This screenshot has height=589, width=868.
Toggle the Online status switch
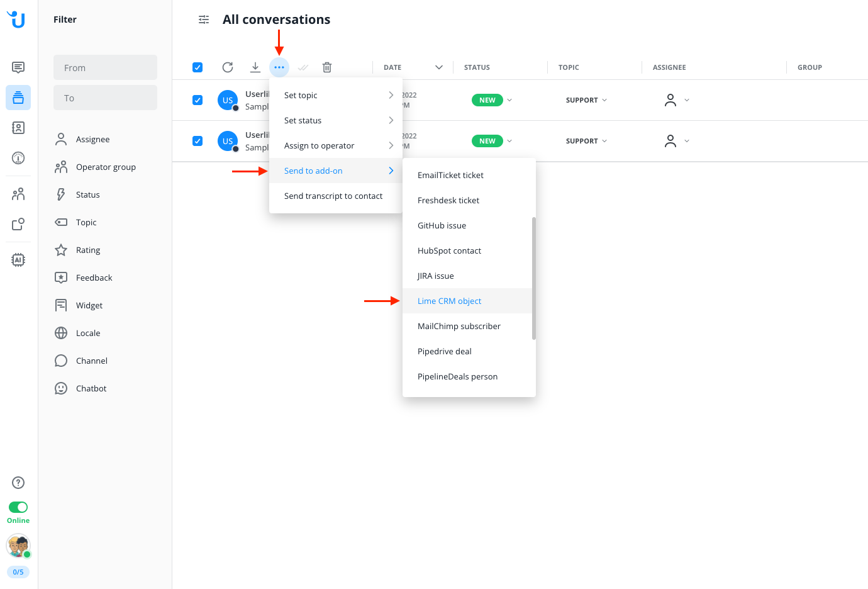(x=18, y=507)
